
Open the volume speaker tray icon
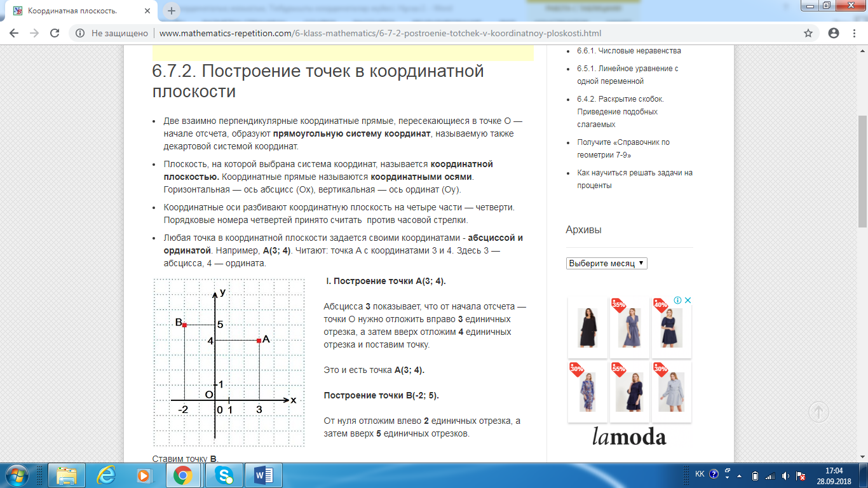pyautogui.click(x=785, y=475)
